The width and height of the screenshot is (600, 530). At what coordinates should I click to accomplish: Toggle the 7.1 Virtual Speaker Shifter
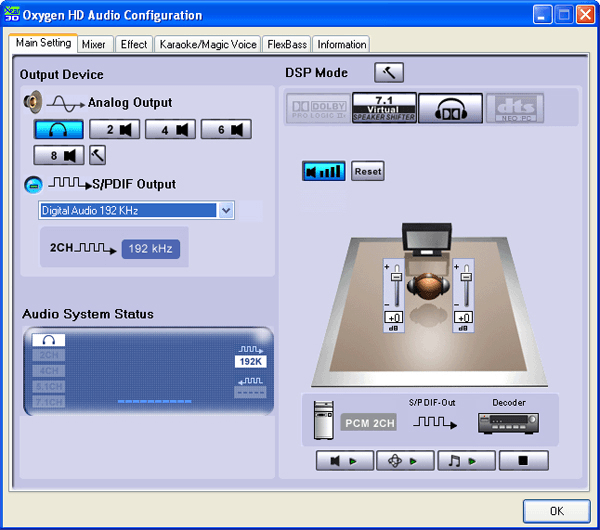coord(383,108)
